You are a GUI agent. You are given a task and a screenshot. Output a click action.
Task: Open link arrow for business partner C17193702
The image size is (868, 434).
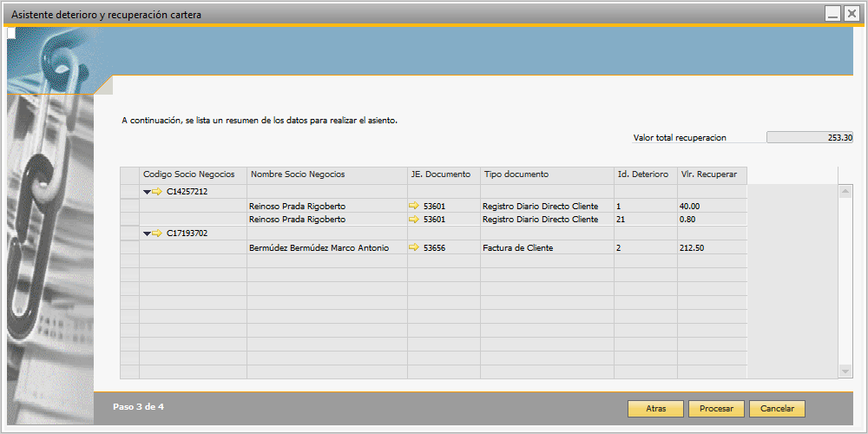(x=157, y=233)
